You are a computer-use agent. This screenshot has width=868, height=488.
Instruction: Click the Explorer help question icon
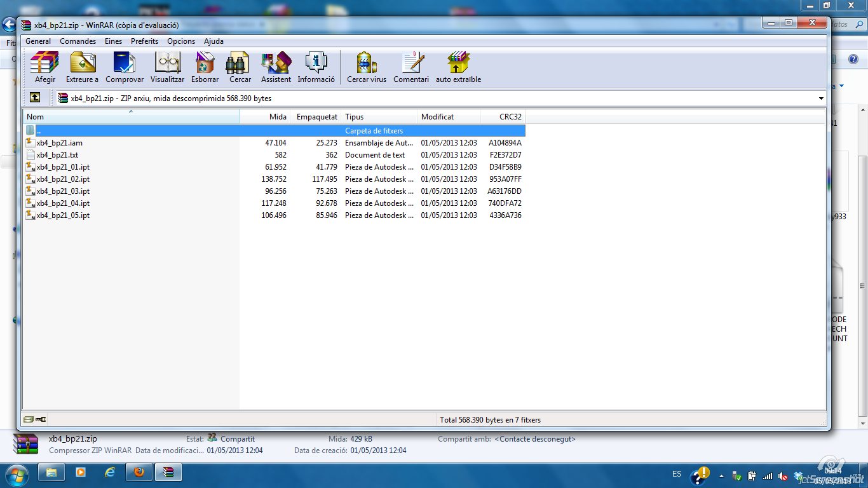point(853,59)
